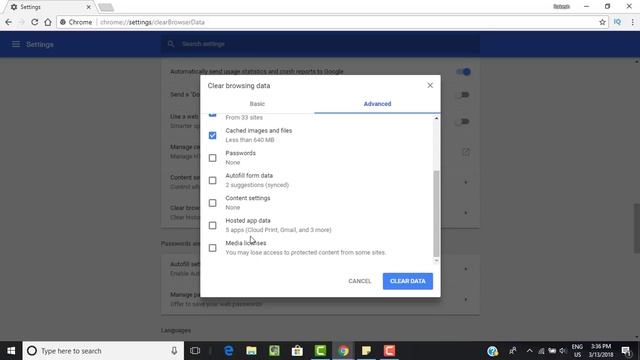Open the green app icon beside File Explorer
Viewport: 640px width, 360px height.
[x=274, y=351]
